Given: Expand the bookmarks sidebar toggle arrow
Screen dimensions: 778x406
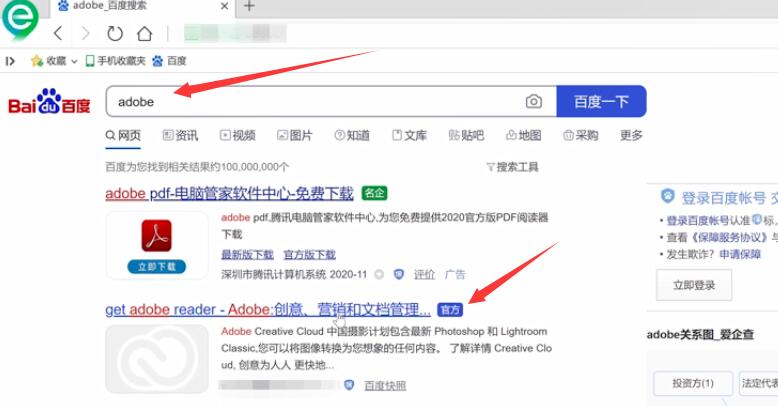Looking at the screenshot, I should [10, 61].
